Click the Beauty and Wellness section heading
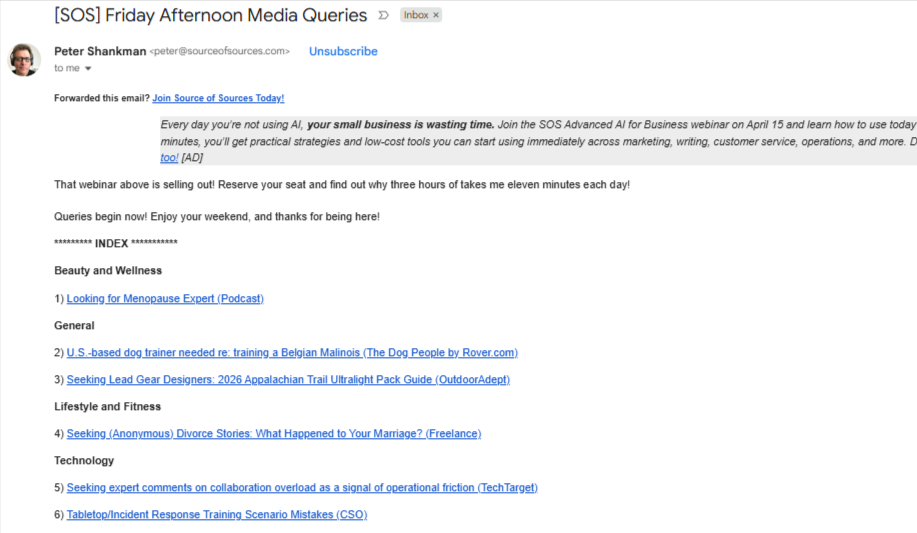The width and height of the screenshot is (917, 533). click(108, 270)
